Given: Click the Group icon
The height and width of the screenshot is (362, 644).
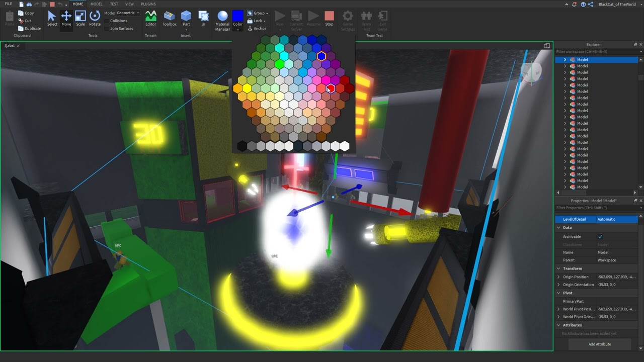Looking at the screenshot, I should (x=250, y=13).
